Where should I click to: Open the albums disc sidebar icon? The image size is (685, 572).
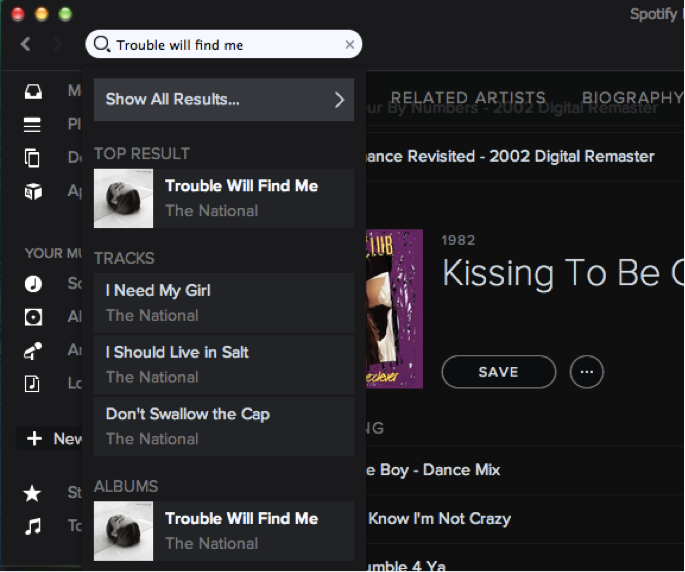[x=33, y=317]
